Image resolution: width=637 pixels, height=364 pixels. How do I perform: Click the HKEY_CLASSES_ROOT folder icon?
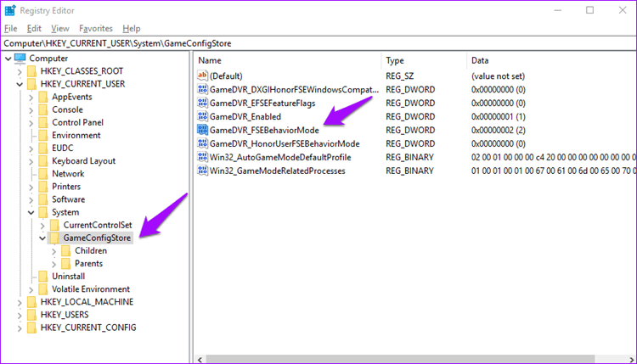31,71
